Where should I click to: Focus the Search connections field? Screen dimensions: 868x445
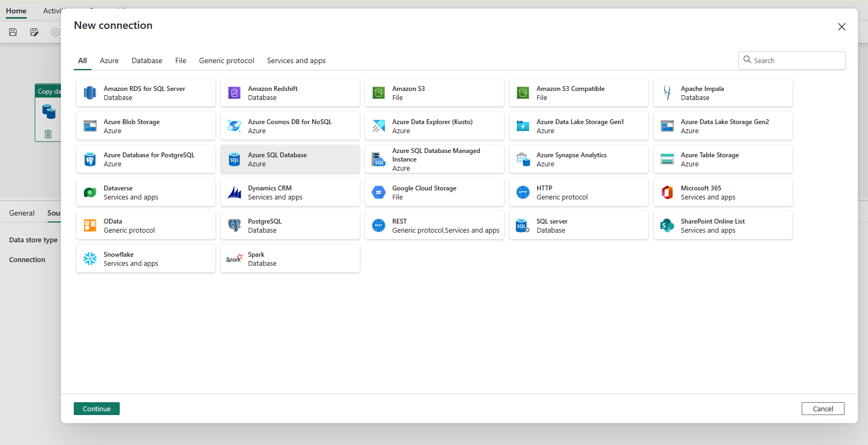tap(792, 60)
